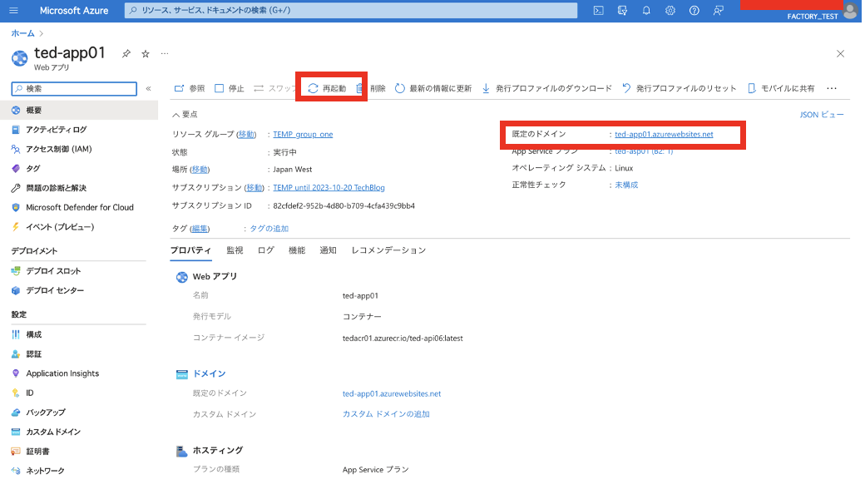Screen dimensions: 865x504
Task: Click the 再起動 (Restart) toolbar button
Action: tap(327, 88)
